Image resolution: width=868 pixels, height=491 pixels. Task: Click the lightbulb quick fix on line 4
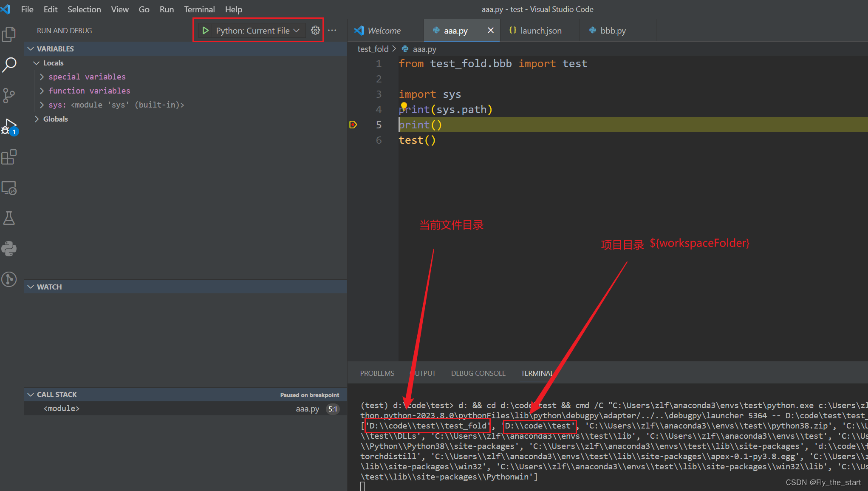click(404, 106)
